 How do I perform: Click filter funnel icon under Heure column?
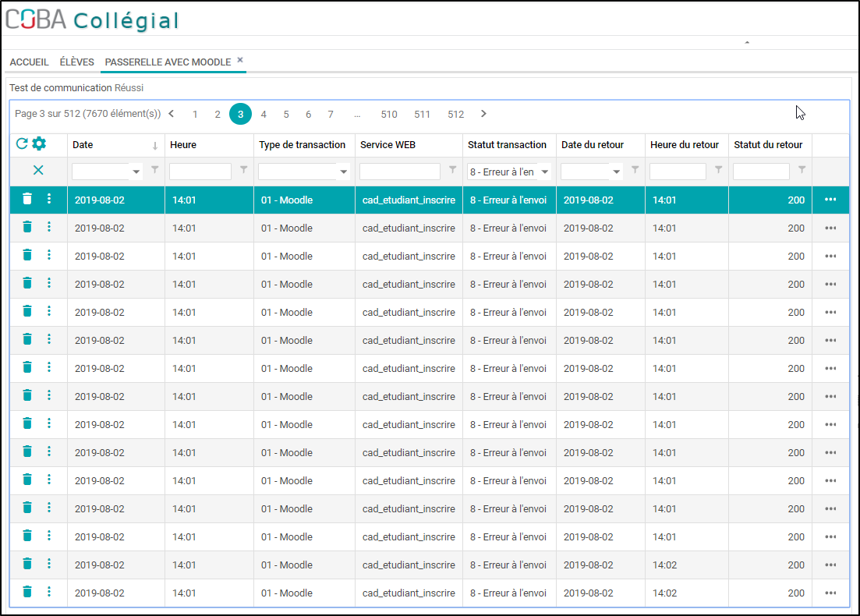(x=244, y=170)
